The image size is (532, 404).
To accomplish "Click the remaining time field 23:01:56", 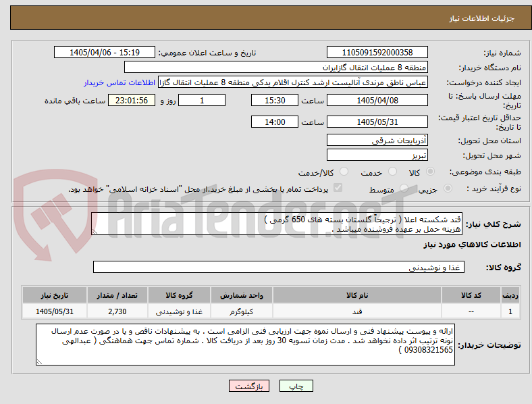I will point(132,100).
